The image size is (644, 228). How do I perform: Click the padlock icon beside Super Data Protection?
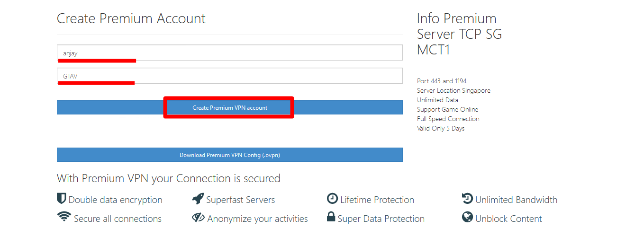(x=331, y=217)
